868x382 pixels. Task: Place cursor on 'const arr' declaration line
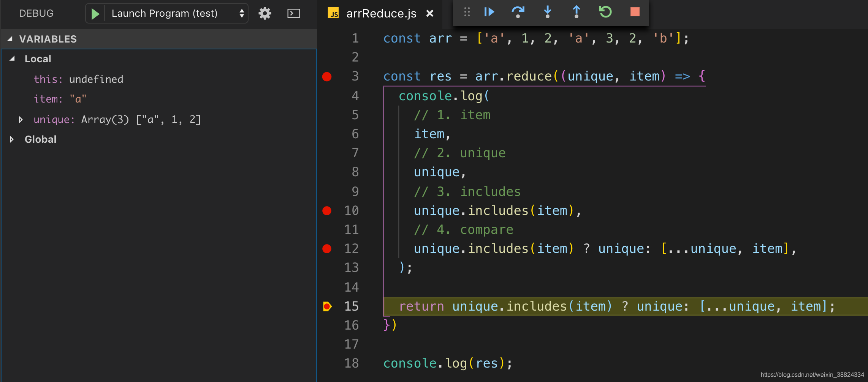536,38
